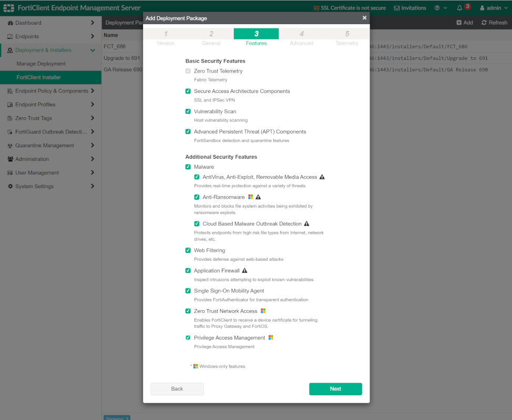
Task: Open the Dashboard from the sidebar
Action: (x=11, y=23)
